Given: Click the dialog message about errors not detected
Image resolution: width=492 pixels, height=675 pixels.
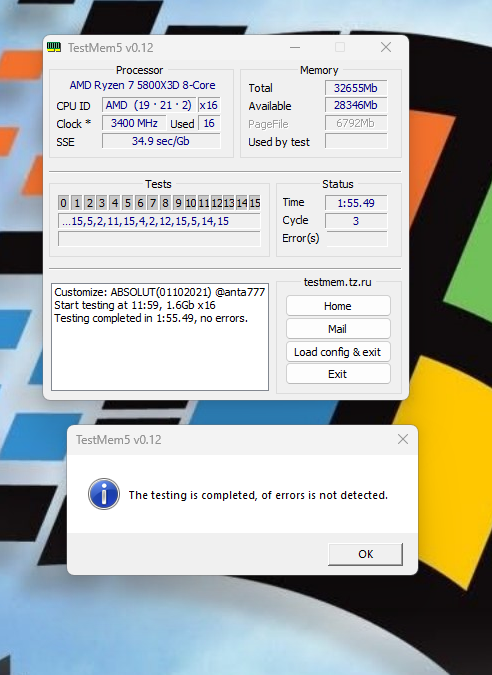Looking at the screenshot, I should (x=258, y=495).
